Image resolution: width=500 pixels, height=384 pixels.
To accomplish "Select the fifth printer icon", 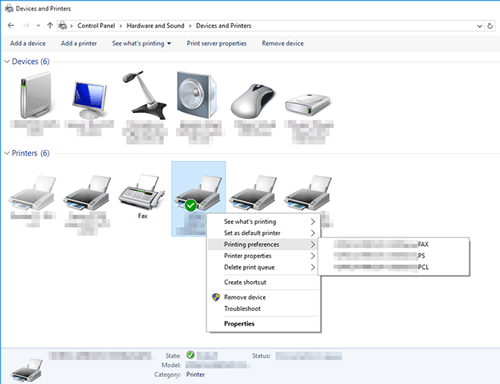I will (x=253, y=193).
